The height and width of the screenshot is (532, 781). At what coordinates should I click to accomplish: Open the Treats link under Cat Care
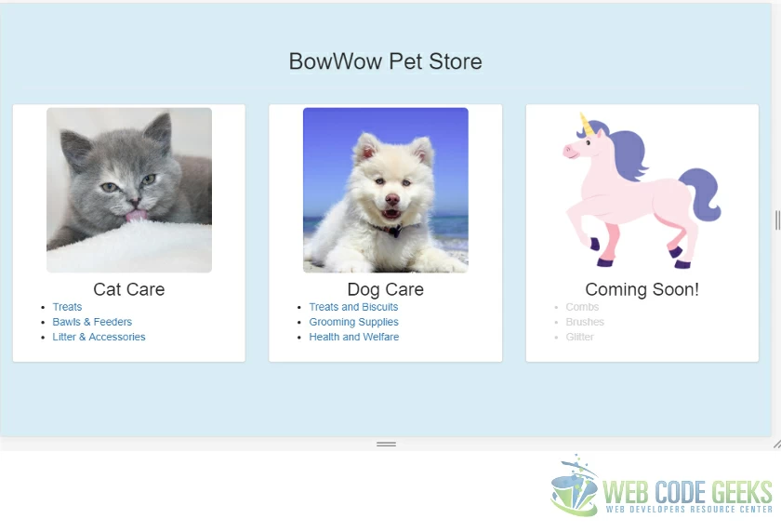67,307
